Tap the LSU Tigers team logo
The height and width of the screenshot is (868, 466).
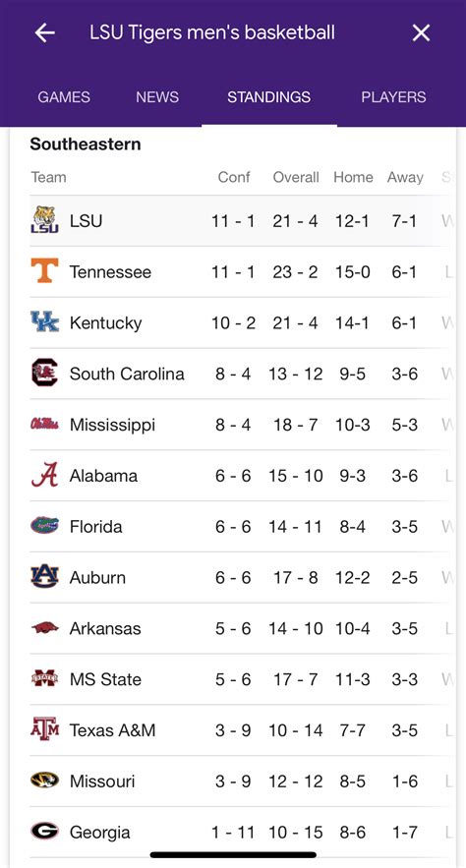(45, 220)
